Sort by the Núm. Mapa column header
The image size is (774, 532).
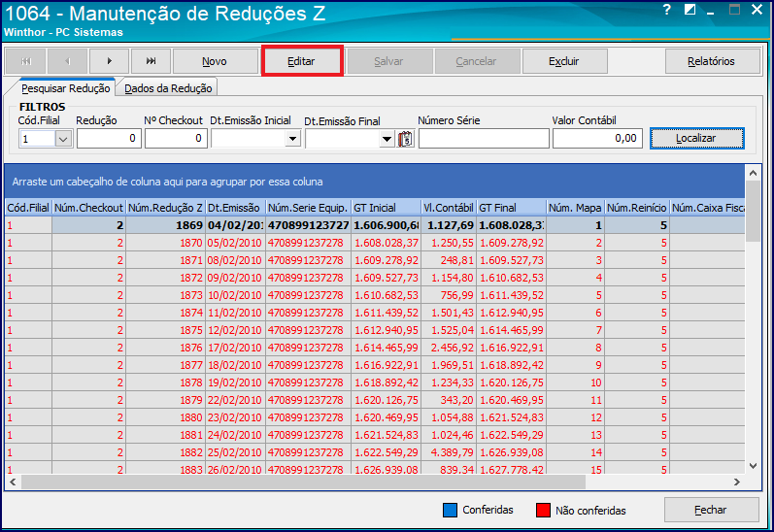pyautogui.click(x=576, y=208)
